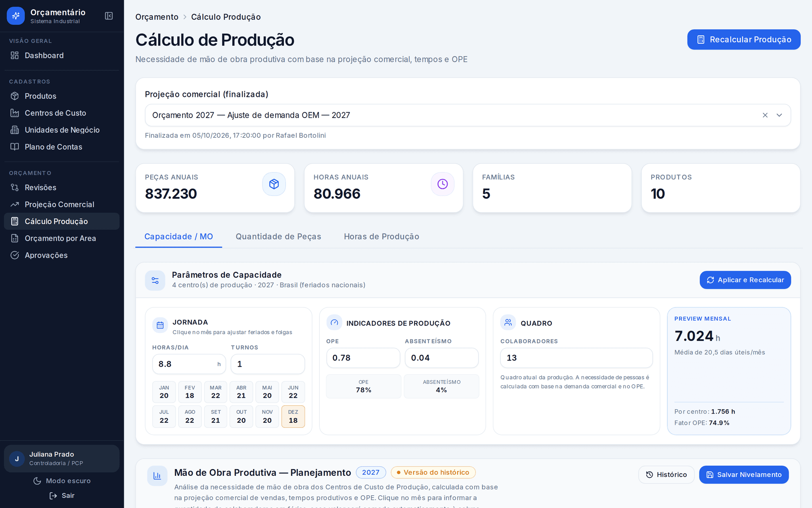Click the Parâmetros de Capacidade sliders icon
The width and height of the screenshot is (812, 508).
[155, 281]
